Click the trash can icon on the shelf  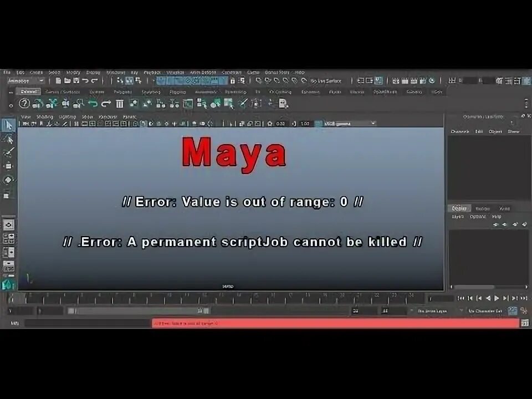tap(120, 104)
